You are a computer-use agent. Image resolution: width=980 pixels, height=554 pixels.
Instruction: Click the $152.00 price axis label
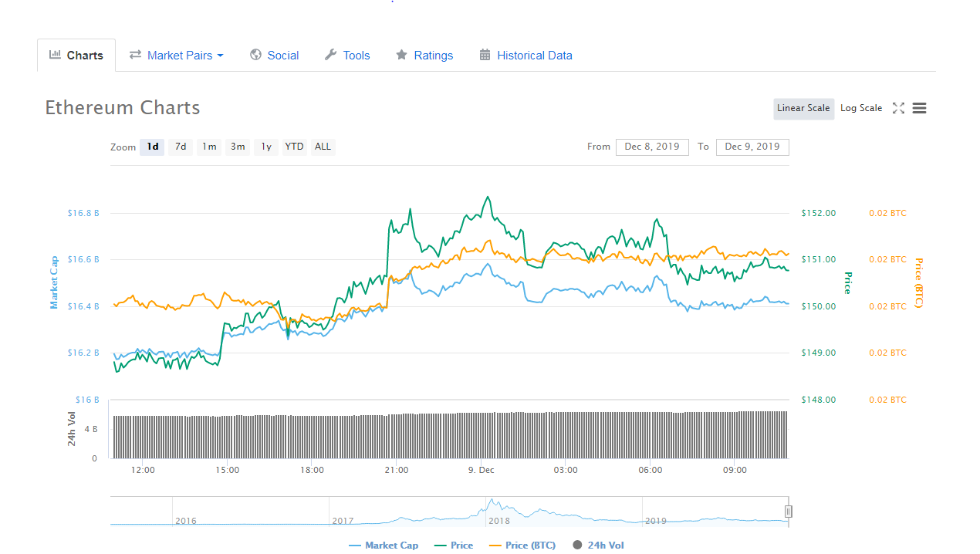pyautogui.click(x=819, y=213)
